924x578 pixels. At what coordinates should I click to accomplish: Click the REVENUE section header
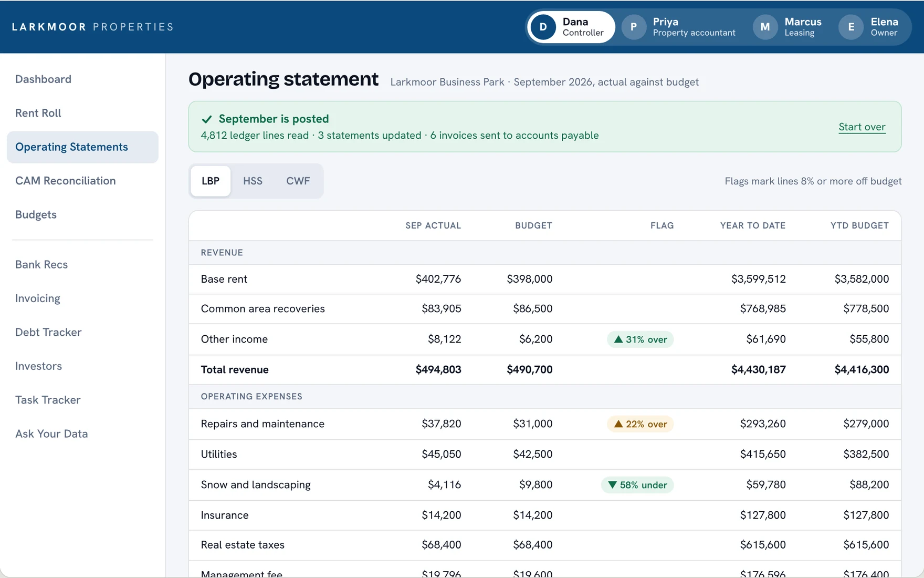(222, 253)
